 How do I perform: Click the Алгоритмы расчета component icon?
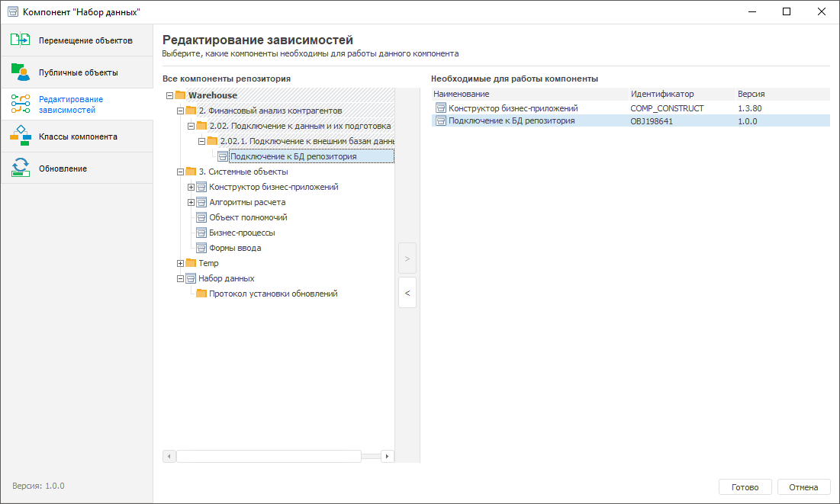(x=201, y=202)
